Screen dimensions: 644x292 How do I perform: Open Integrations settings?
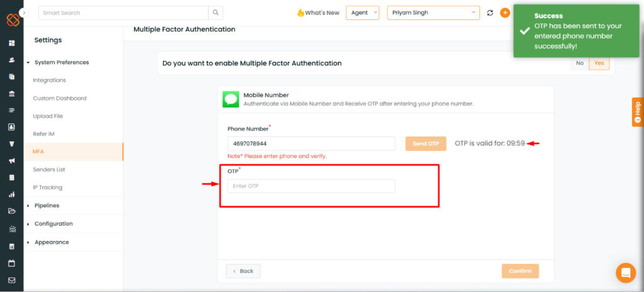[x=49, y=80]
